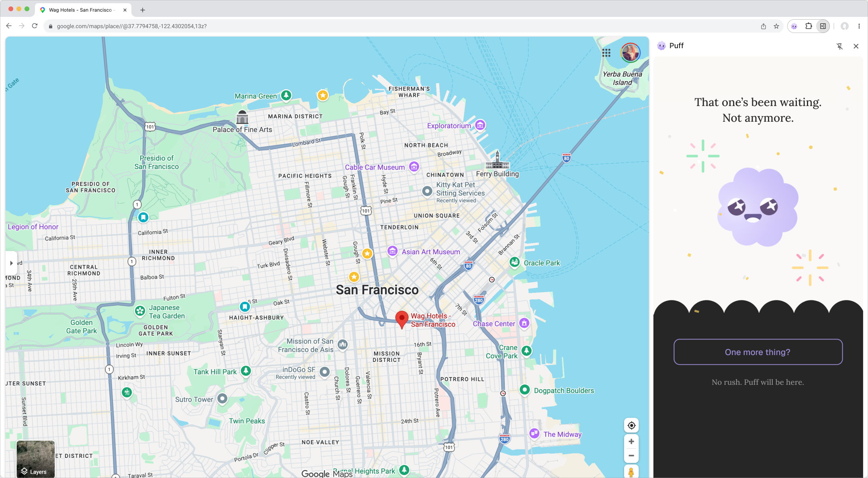868x478 pixels.
Task: Select the Exploratorium museum pin
Action: (480, 125)
